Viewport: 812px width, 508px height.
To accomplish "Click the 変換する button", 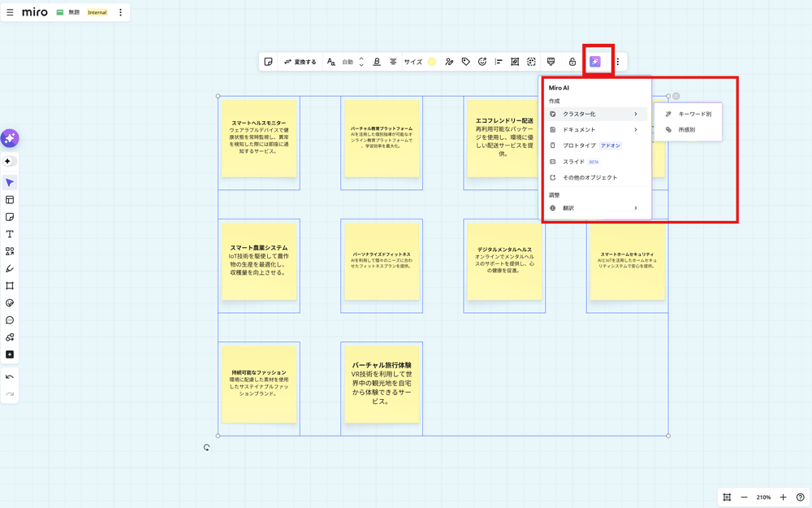I will tap(300, 62).
